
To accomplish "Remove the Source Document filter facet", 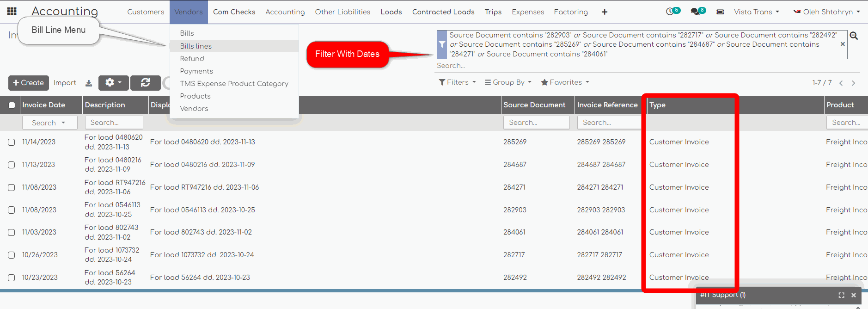I will pos(843,44).
